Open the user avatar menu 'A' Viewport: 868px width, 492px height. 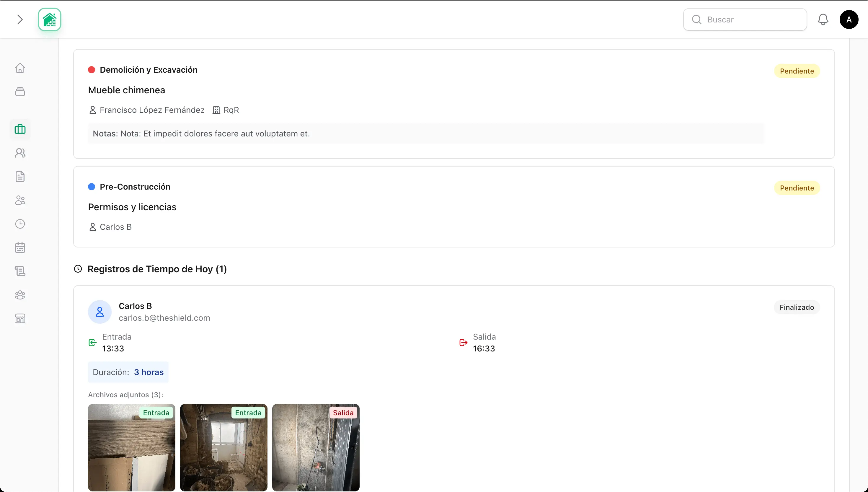pyautogui.click(x=849, y=19)
